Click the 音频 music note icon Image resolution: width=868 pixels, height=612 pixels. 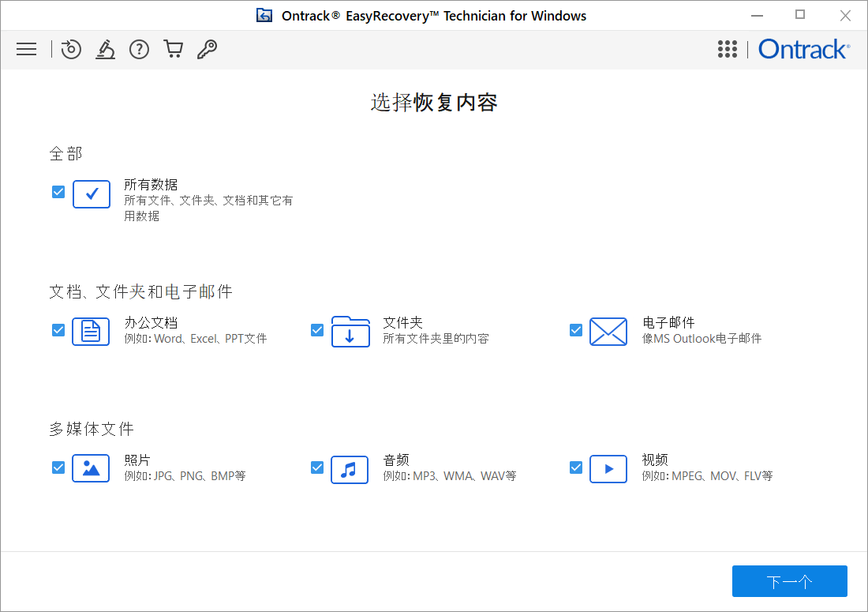(x=350, y=470)
